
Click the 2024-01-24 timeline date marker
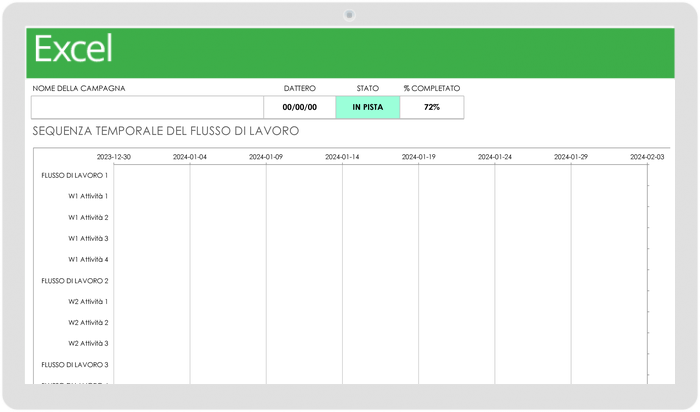[x=495, y=157]
